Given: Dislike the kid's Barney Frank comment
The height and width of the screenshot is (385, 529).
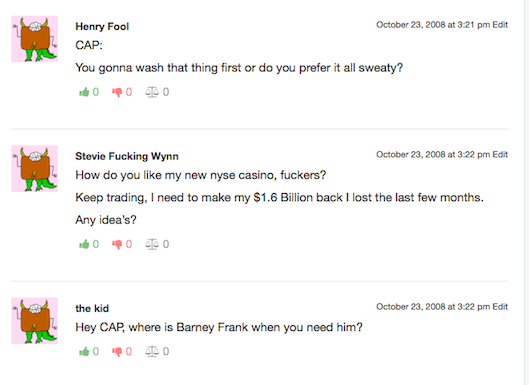Looking at the screenshot, I should pos(117,351).
